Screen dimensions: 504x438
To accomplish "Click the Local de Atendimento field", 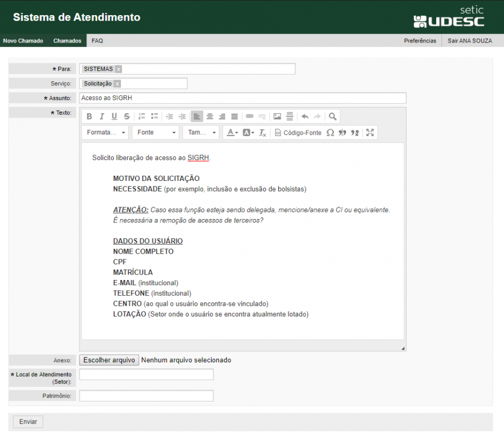I will coord(146,374).
